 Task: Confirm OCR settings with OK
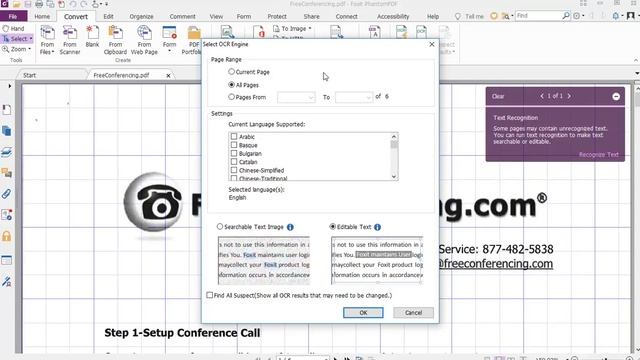click(x=363, y=313)
